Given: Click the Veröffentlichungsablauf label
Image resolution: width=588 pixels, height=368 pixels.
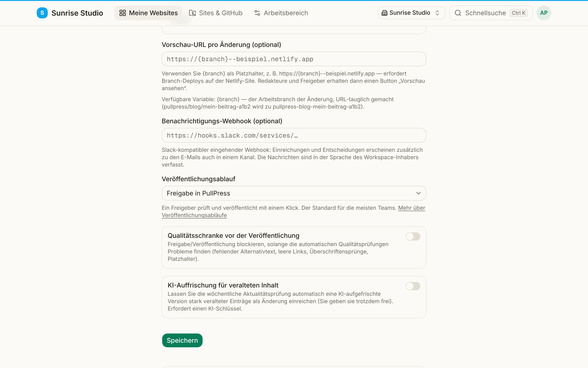Looking at the screenshot, I should 198,179.
